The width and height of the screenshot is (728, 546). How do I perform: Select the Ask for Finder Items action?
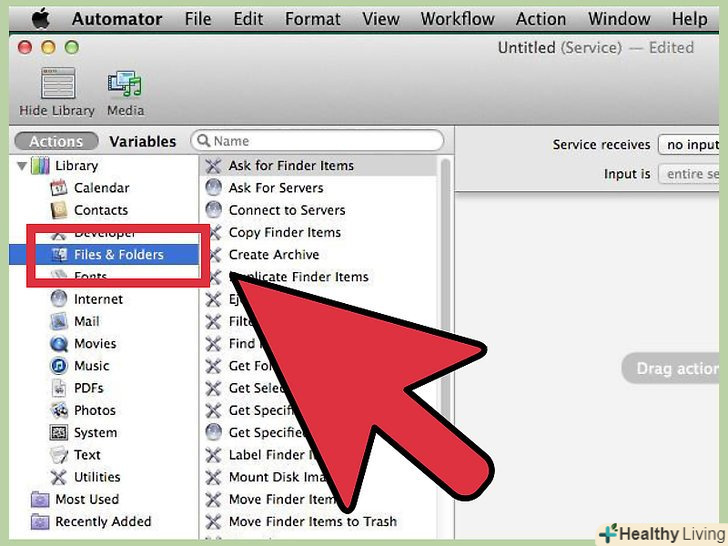pos(318,165)
